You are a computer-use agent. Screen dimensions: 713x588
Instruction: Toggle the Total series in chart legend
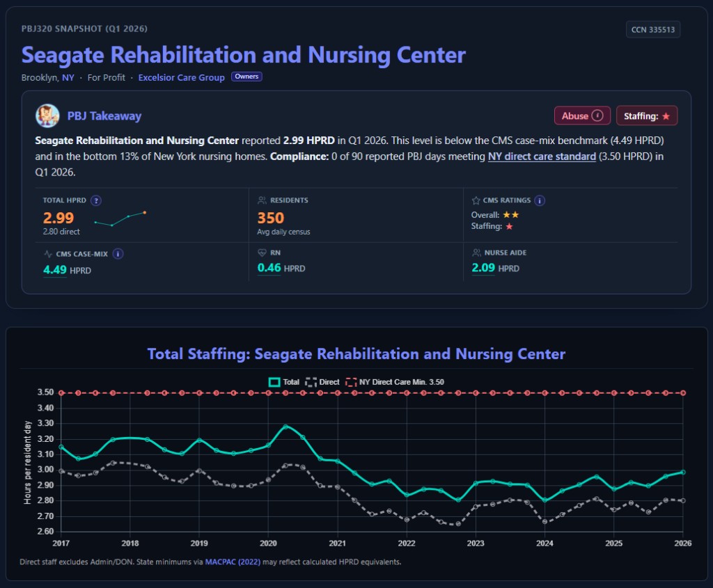[x=284, y=382]
